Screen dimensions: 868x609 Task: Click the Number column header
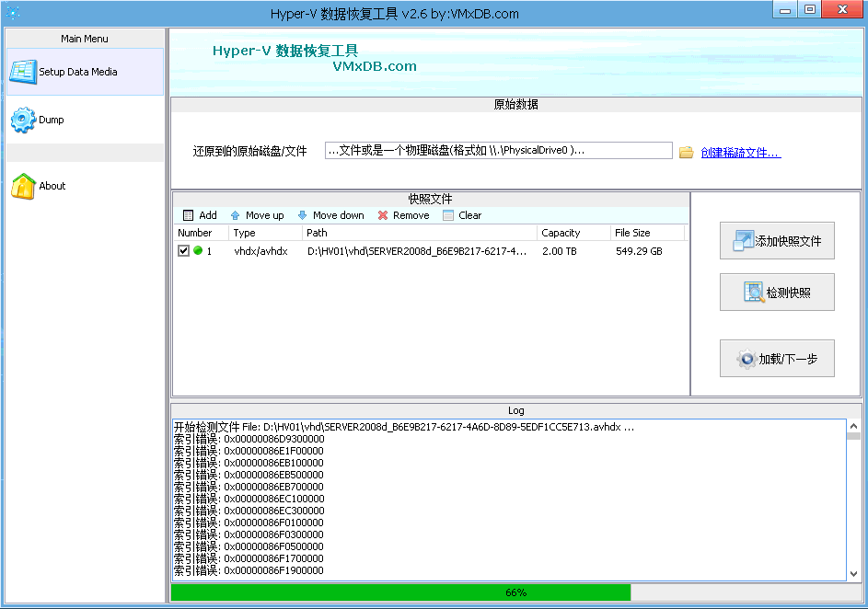201,233
